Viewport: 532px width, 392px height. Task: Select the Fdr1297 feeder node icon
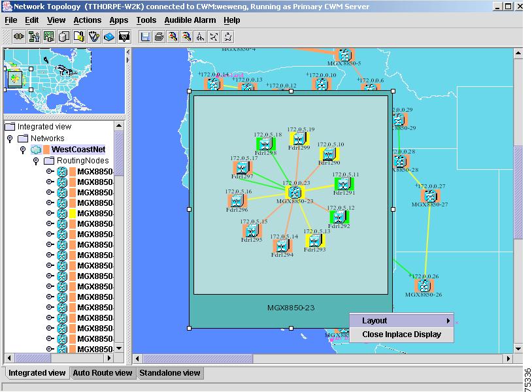(242, 168)
